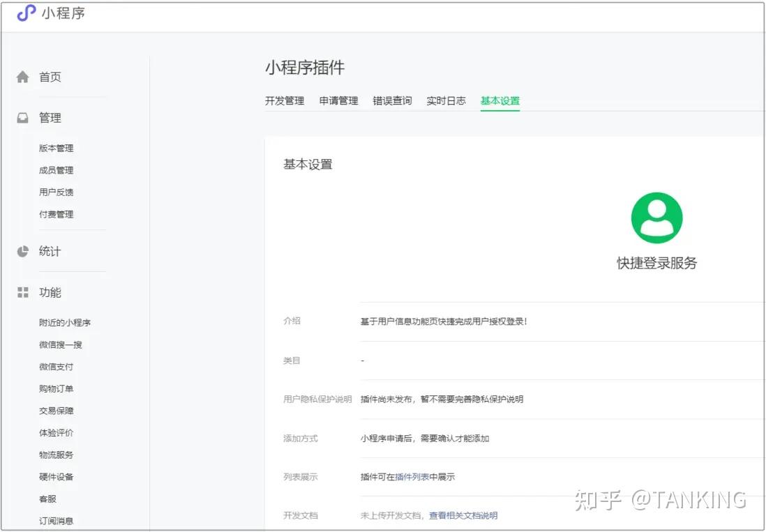Open 成员管理 sidebar item
This screenshot has height=532, width=766.
click(x=57, y=170)
